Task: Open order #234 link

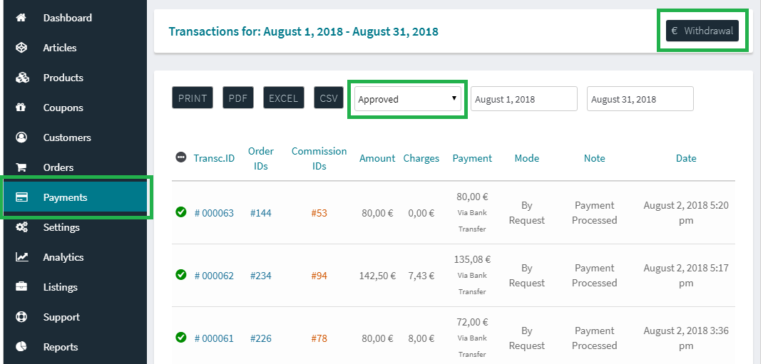Action: coord(261,276)
